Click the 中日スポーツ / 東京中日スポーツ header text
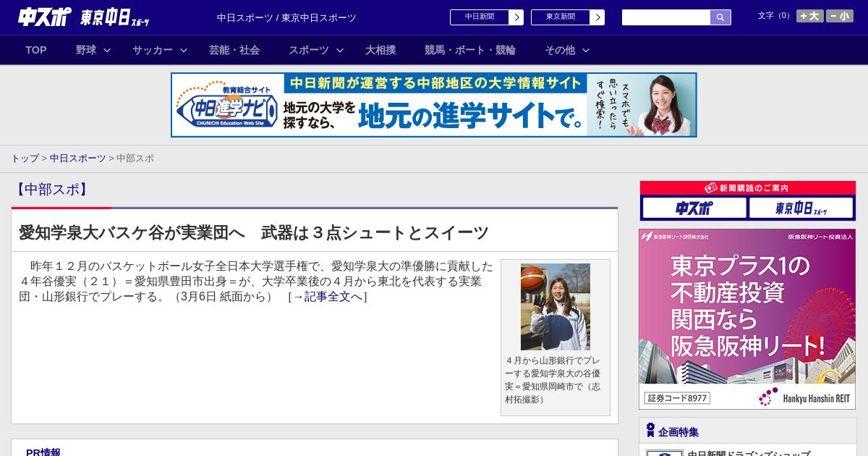Image resolution: width=868 pixels, height=456 pixels. click(286, 17)
